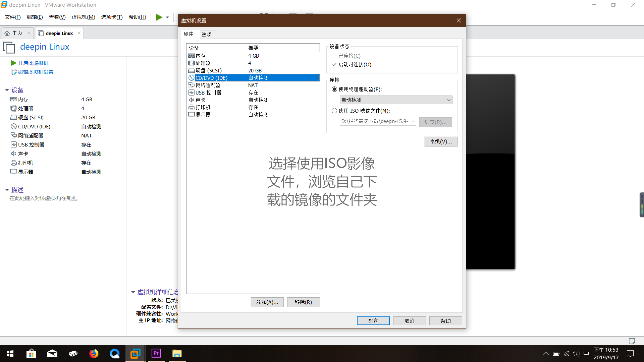644x362 pixels.
Task: Switch to the 硬件 tab in settings dialog
Action: click(189, 34)
